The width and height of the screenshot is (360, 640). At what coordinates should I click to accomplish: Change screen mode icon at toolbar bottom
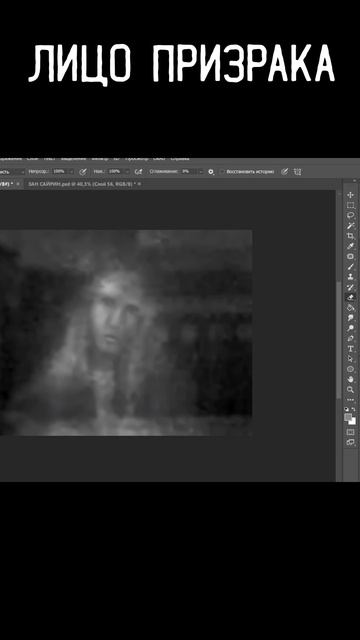350,442
